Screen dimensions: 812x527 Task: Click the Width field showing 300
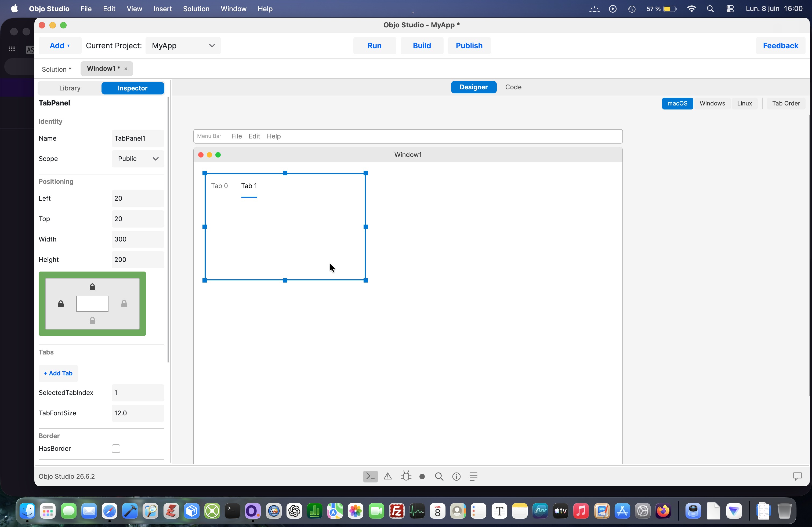138,239
